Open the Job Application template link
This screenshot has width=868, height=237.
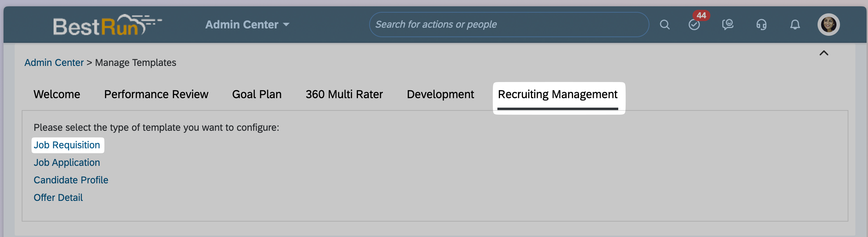tap(67, 163)
